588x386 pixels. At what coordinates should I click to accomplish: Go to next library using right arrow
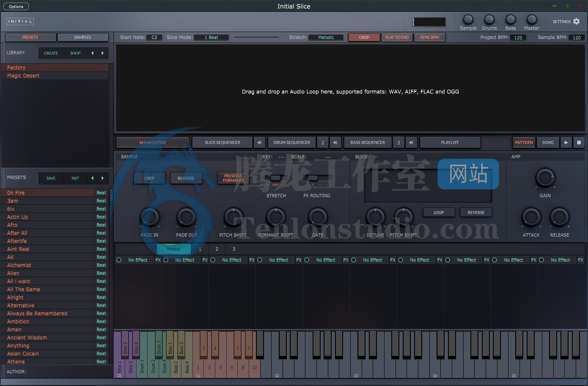(102, 53)
